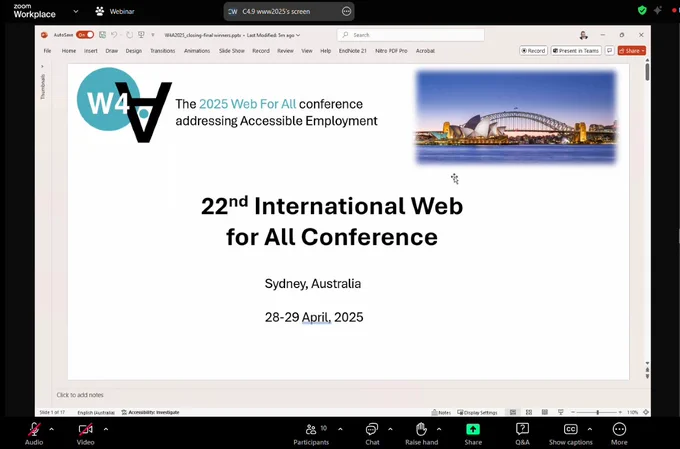680x449 pixels.
Task: Expand the Thumbnails pane arrow
Action: tap(42, 66)
